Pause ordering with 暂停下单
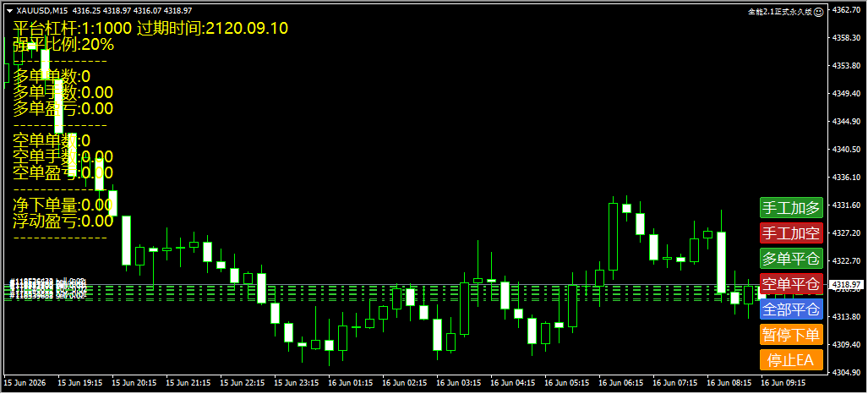 tap(791, 335)
